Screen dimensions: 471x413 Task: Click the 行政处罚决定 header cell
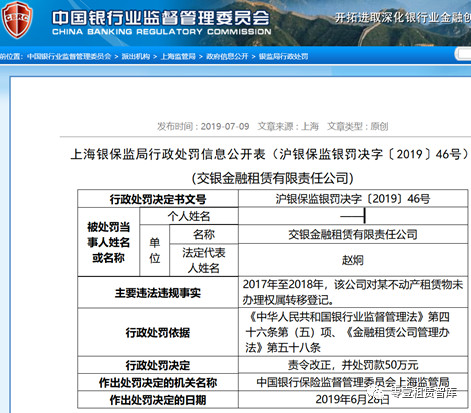coord(158,365)
